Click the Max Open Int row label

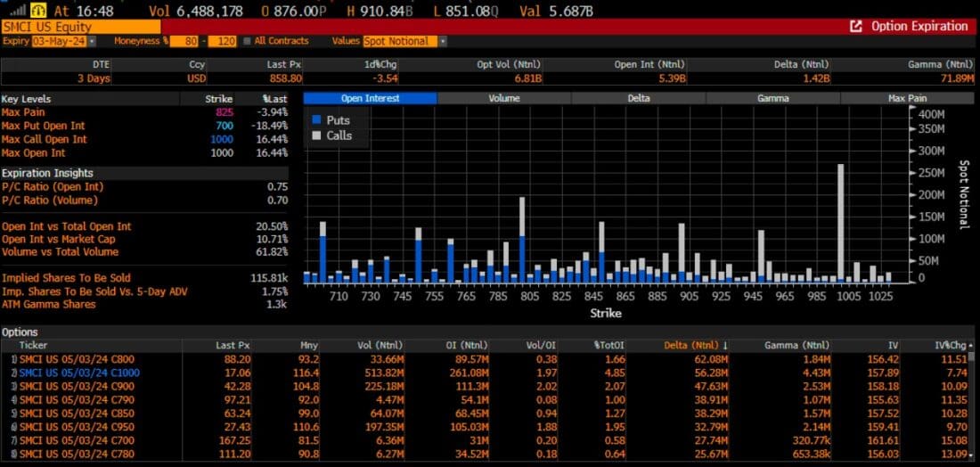point(33,153)
